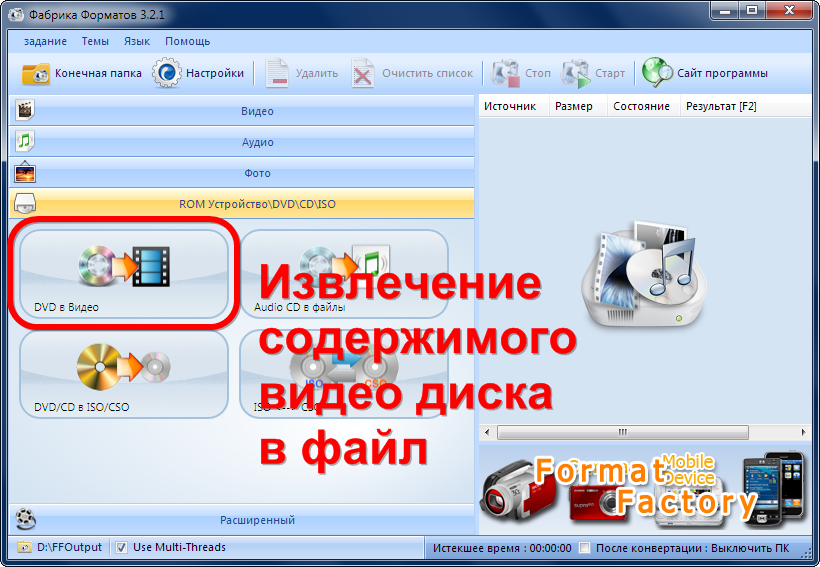Click the Format Factory banner image
This screenshot has height=567, width=820.
(x=645, y=488)
